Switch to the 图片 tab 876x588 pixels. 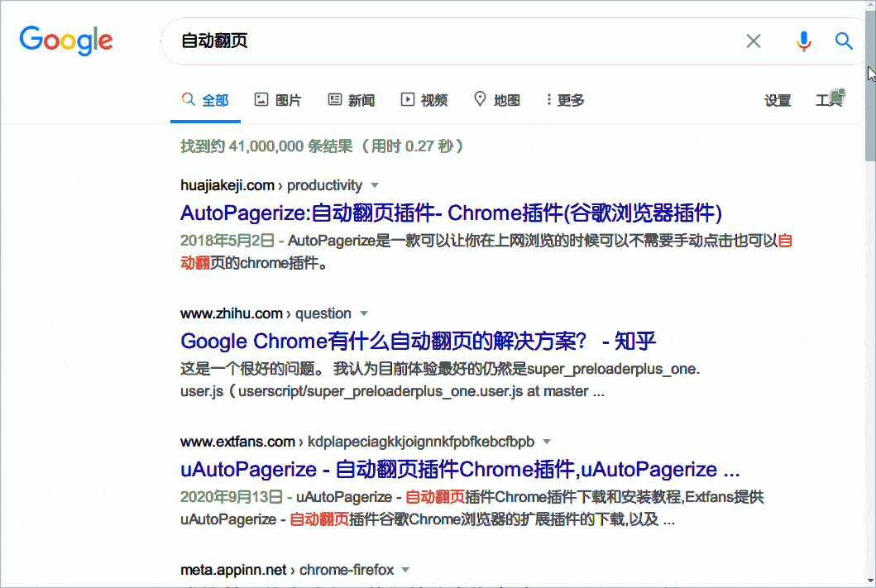tap(278, 100)
